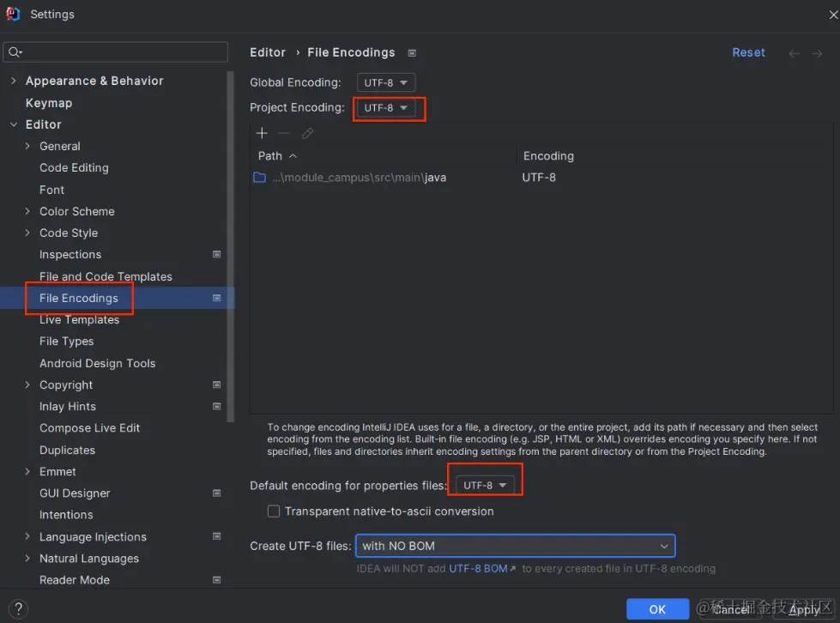
Task: Click project icon in File Encodings row
Action: pyautogui.click(x=216, y=298)
